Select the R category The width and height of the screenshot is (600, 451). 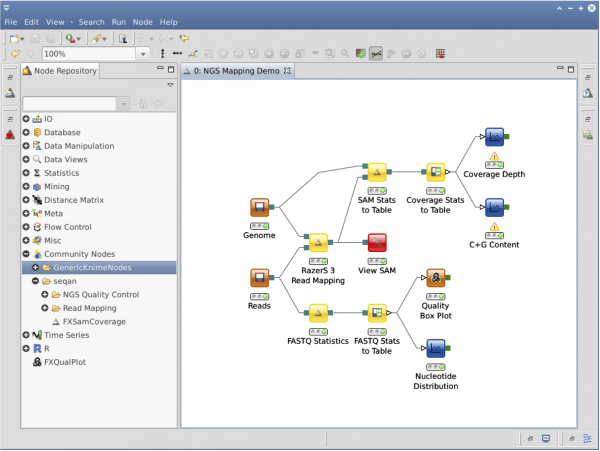[x=42, y=349]
